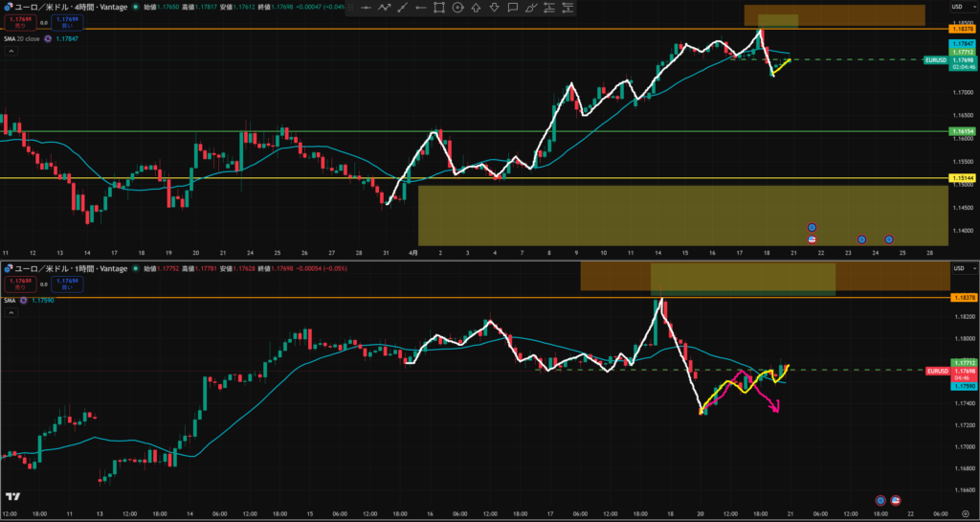This screenshot has height=522, width=980.
Task: Choose the arrow down marker tool
Action: pos(494,8)
